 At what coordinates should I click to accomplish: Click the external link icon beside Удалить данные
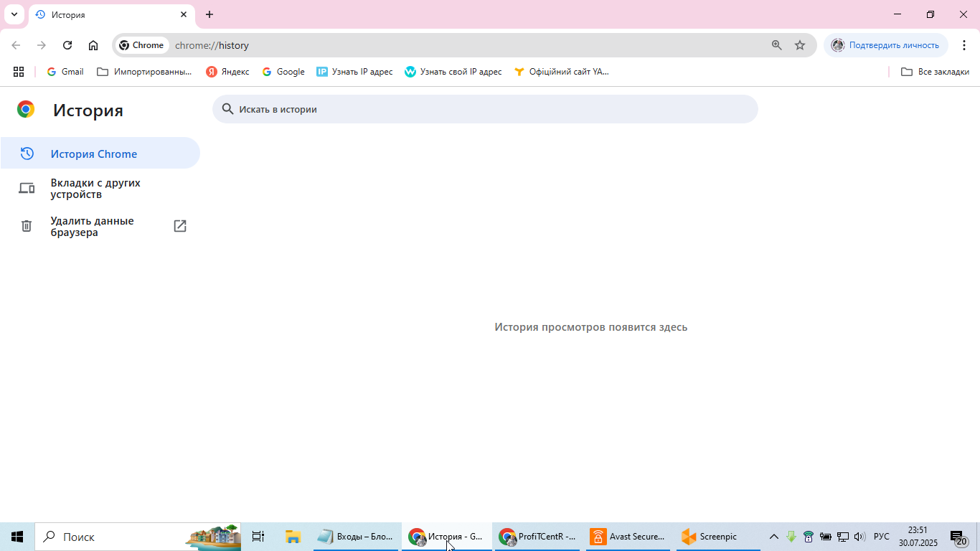click(180, 226)
